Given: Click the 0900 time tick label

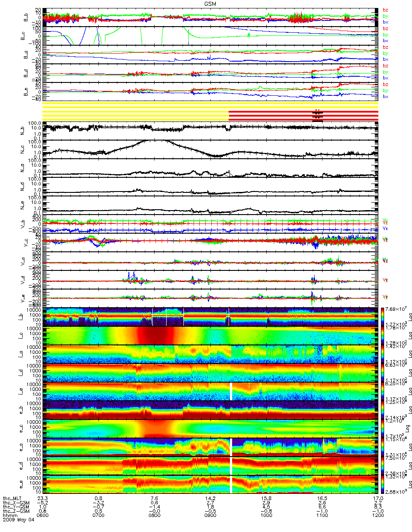Looking at the screenshot, I should [x=210, y=516].
